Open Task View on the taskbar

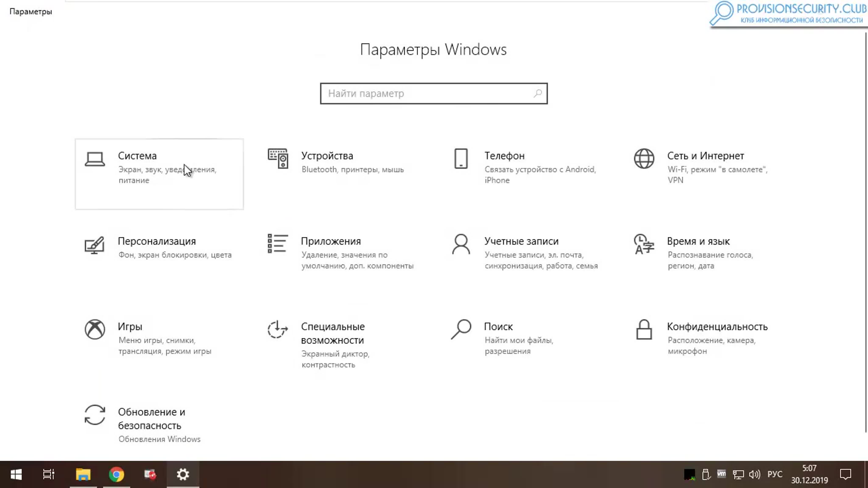49,474
